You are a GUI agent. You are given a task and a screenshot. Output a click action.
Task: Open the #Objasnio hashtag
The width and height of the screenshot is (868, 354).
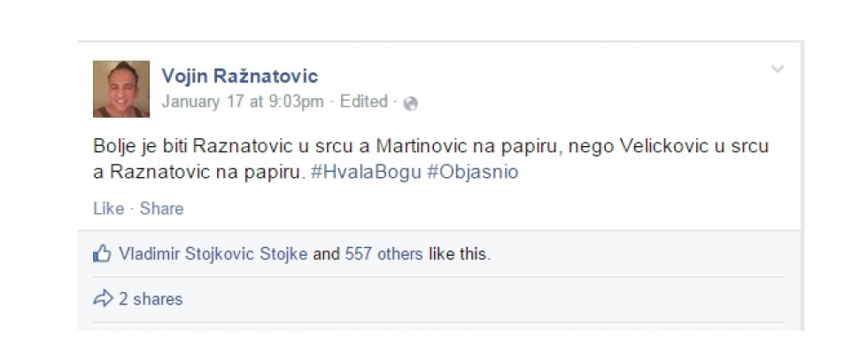point(472,173)
